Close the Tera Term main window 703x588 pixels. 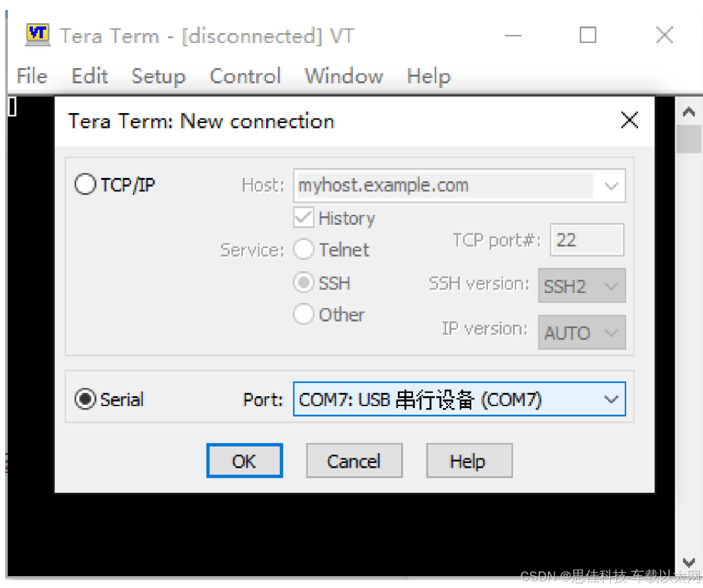665,35
